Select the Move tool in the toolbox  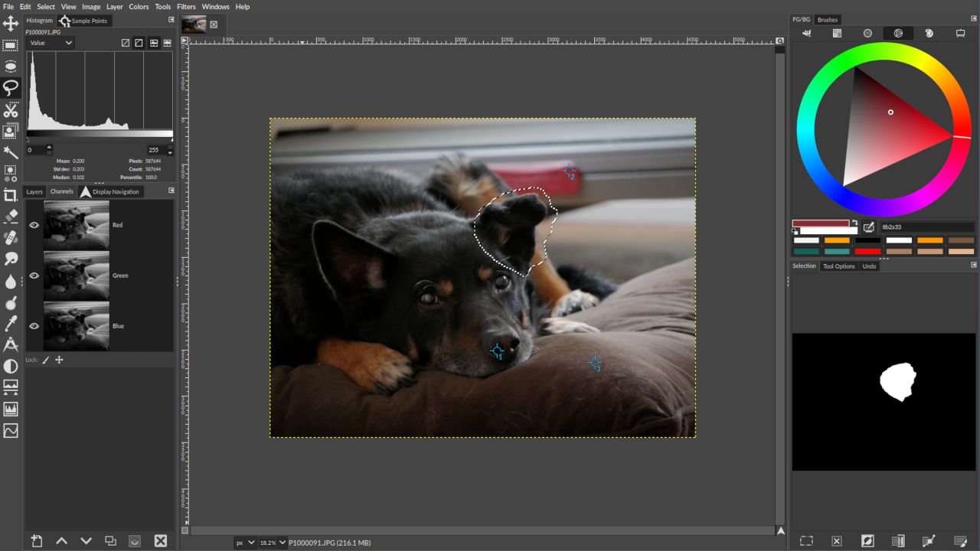(x=11, y=23)
